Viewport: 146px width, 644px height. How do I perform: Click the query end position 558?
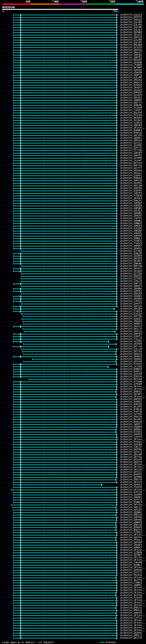(115, 11)
